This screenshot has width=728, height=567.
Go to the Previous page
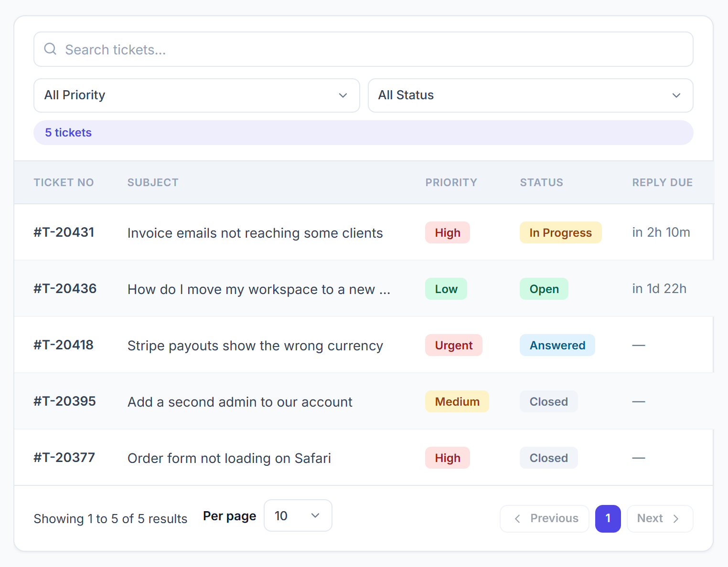[x=545, y=518]
